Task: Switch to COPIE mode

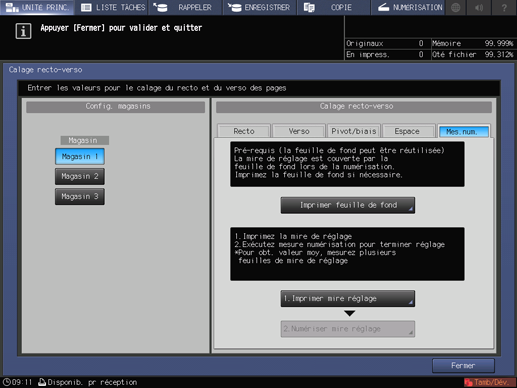Action: coord(333,7)
